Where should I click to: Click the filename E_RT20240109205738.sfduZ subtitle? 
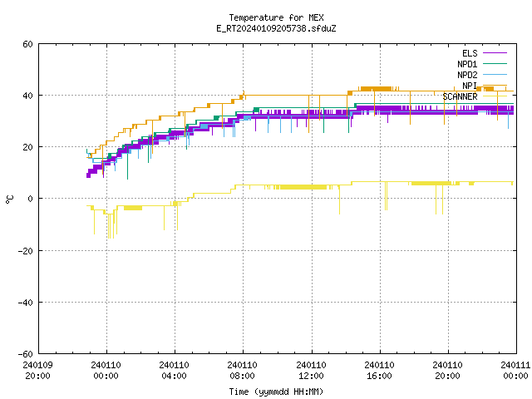pos(276,28)
